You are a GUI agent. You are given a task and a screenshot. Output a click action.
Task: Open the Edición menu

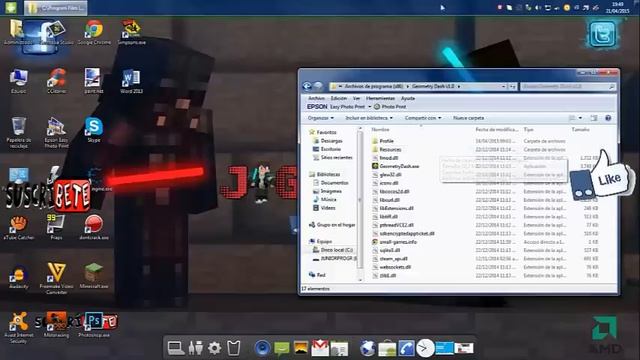tap(339, 98)
